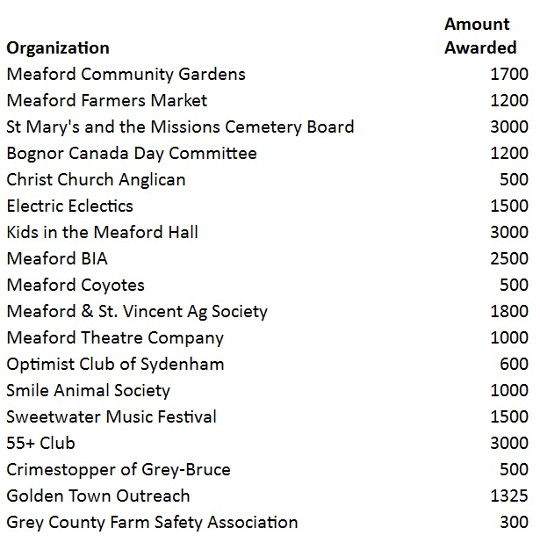Viewport: 540px width, 550px height.
Task: Click Kids in the Meaford Hall
Action: (x=102, y=232)
